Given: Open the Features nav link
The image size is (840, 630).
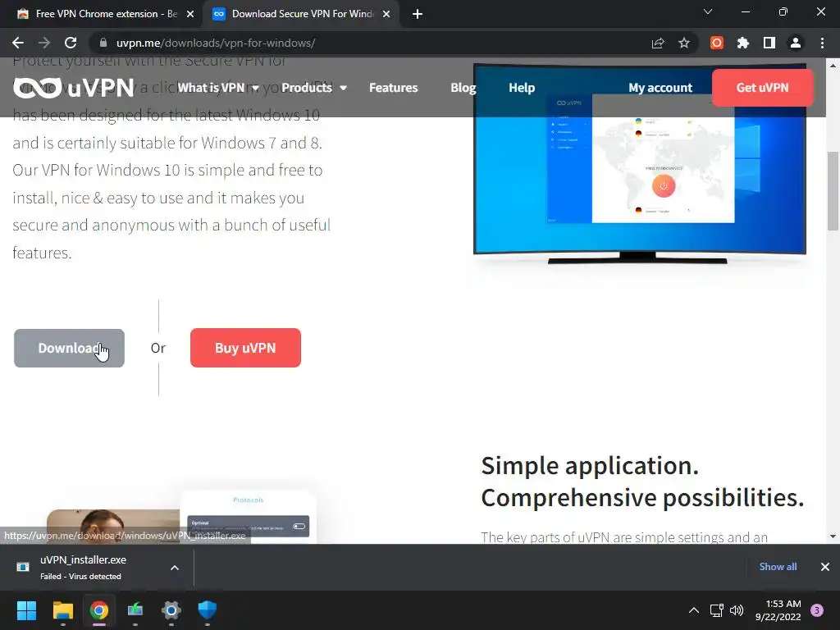Looking at the screenshot, I should click(393, 88).
